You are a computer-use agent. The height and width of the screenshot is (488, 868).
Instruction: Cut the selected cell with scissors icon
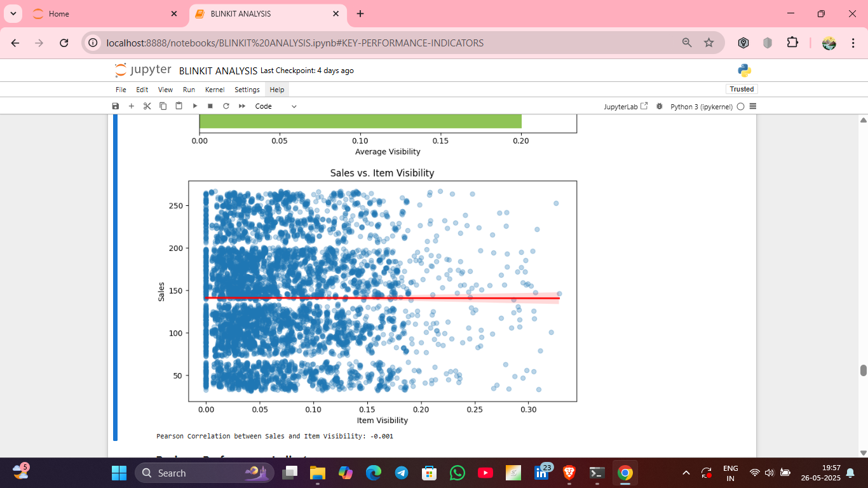coord(147,106)
